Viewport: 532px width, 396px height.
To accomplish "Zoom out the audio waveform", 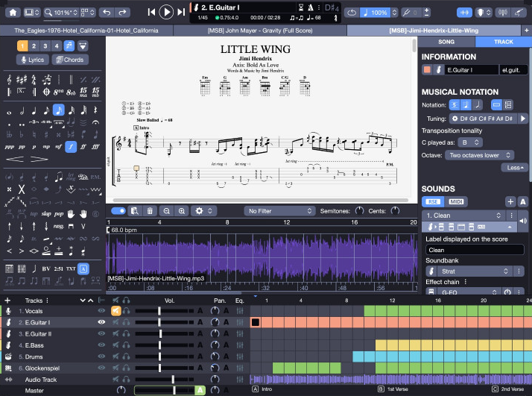I will pyautogui.click(x=166, y=211).
